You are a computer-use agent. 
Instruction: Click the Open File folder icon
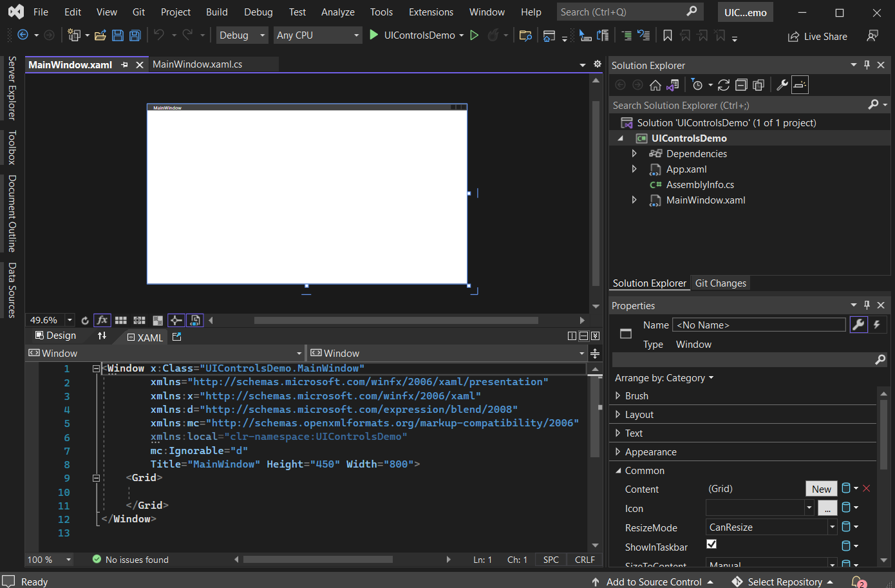tap(100, 35)
